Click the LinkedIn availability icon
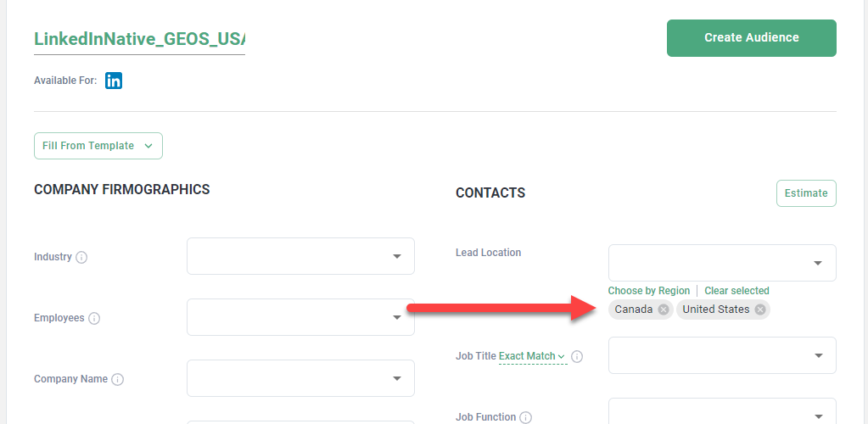 [114, 81]
